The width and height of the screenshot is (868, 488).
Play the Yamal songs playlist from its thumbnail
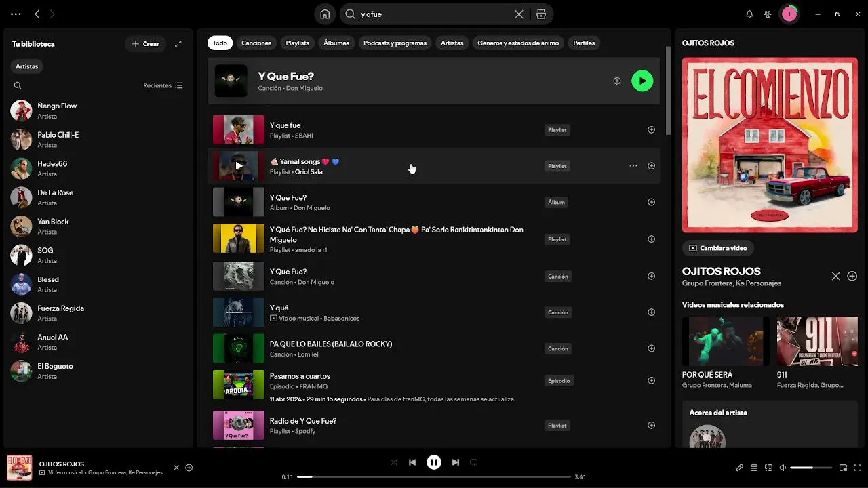[x=239, y=165]
